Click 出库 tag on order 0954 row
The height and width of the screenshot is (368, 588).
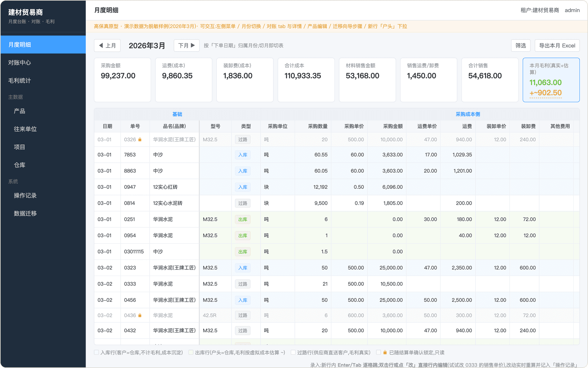pyautogui.click(x=243, y=236)
